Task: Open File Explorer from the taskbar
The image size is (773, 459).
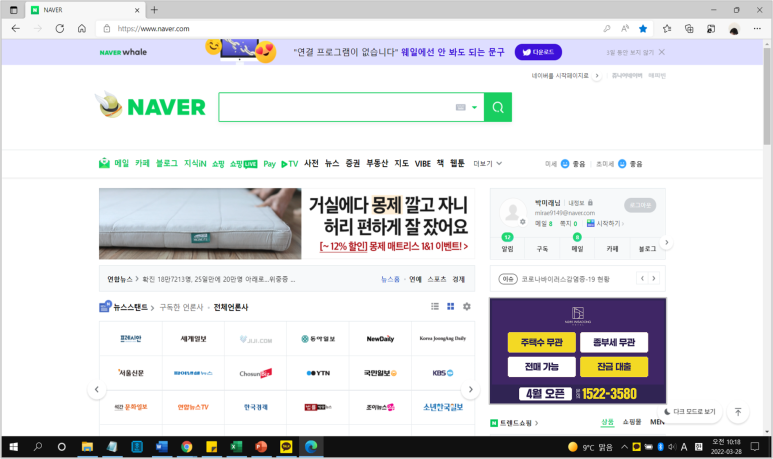Action: [x=87, y=447]
